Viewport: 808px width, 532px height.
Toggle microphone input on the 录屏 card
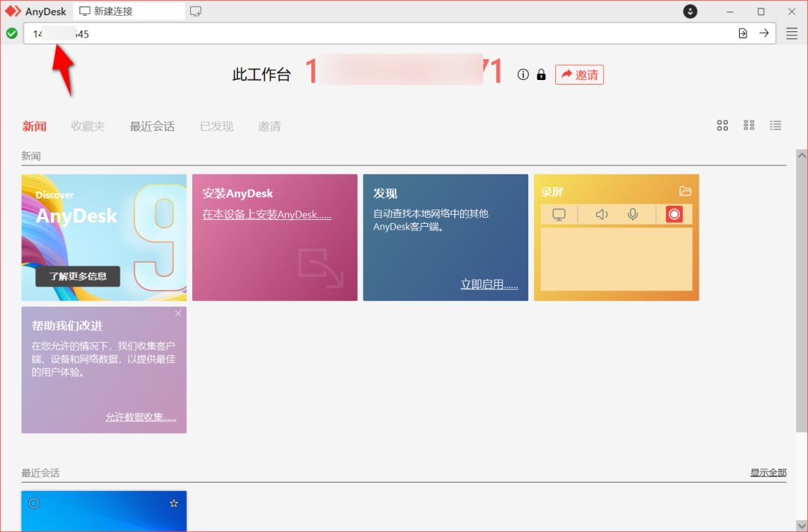(633, 214)
